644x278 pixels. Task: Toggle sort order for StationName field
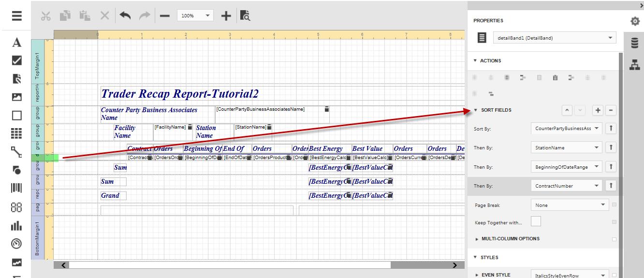(612, 148)
